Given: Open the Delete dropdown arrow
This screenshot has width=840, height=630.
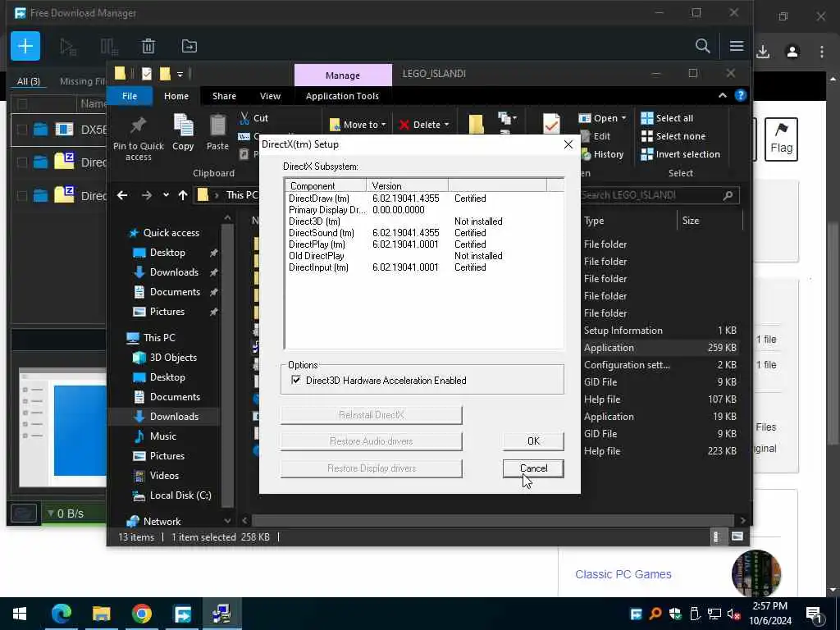Looking at the screenshot, I should (x=447, y=125).
